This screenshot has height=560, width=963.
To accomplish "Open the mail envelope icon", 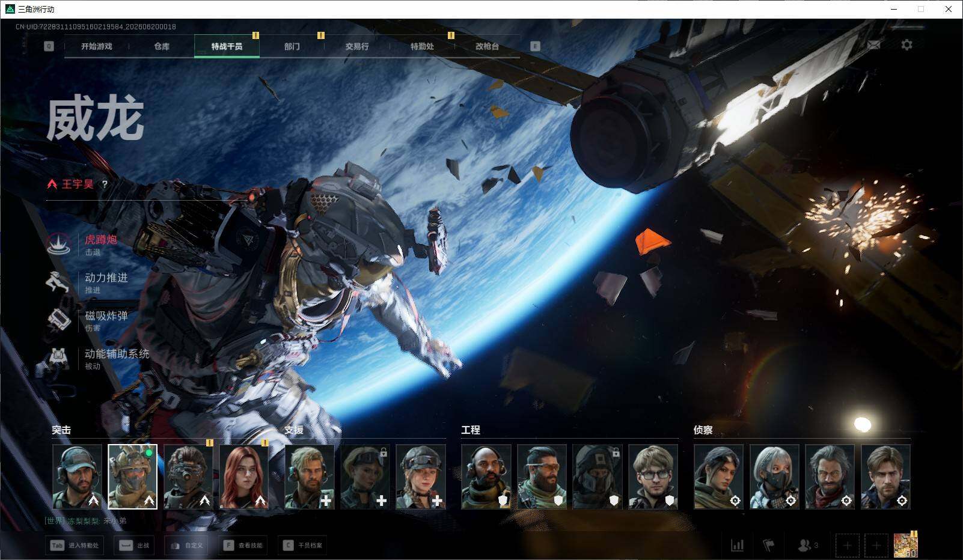I will (874, 45).
